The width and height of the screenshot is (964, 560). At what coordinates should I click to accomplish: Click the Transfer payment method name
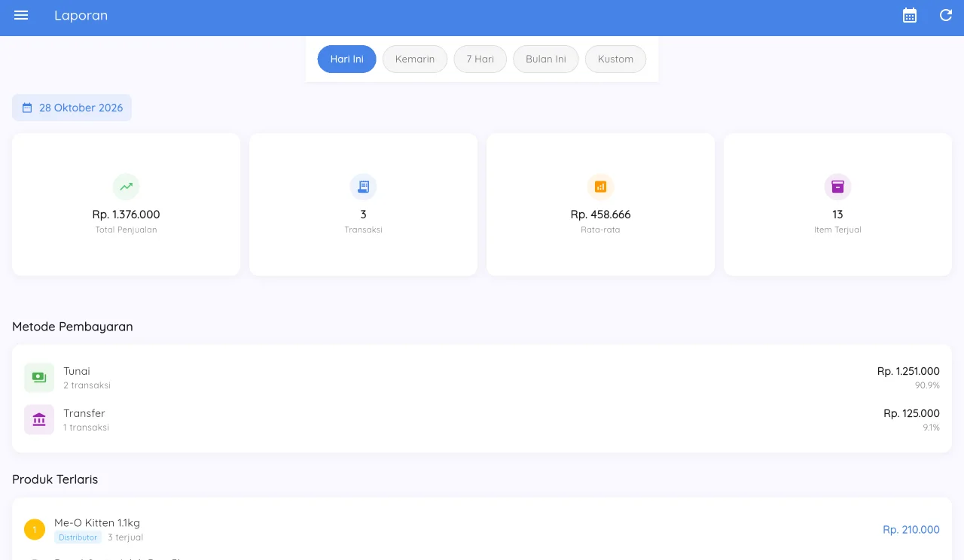[84, 413]
